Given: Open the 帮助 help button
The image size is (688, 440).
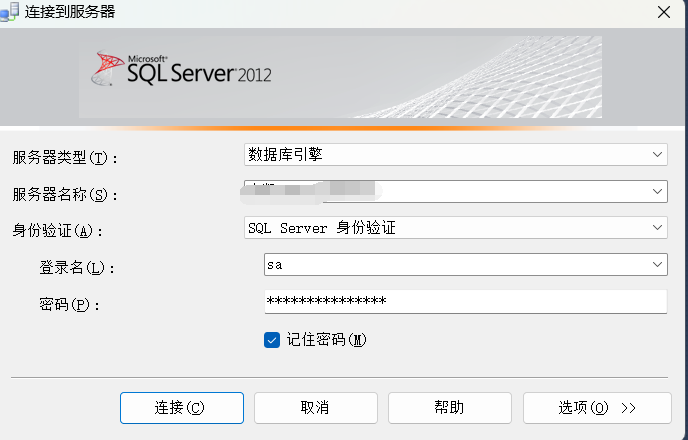Looking at the screenshot, I should 450,408.
